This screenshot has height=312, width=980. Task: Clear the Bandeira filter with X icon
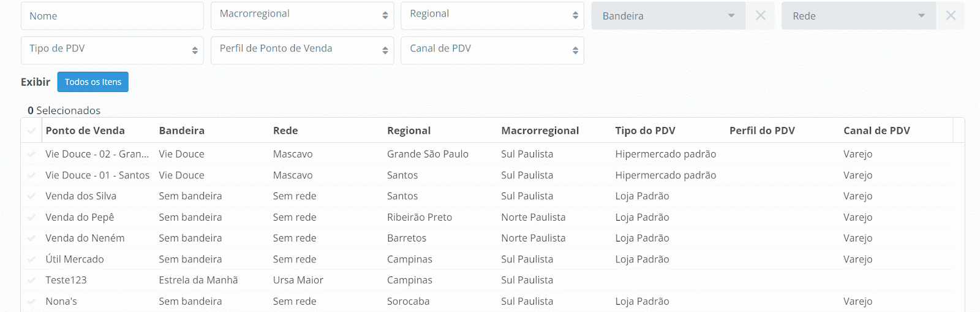[760, 16]
